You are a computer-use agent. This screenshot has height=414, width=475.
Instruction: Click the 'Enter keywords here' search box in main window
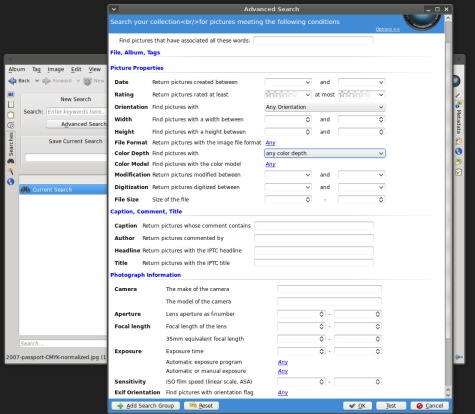[77, 112]
